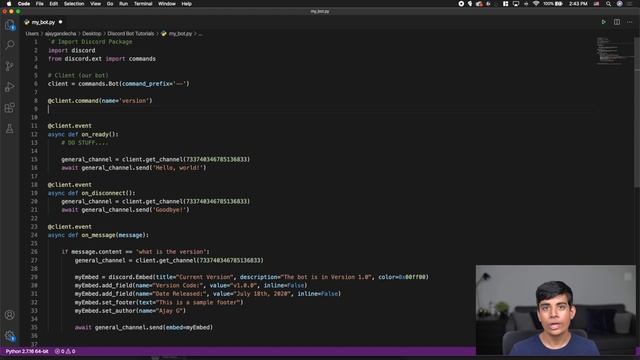Open the Window menu
This screenshot has height=360, width=640.
click(167, 4)
